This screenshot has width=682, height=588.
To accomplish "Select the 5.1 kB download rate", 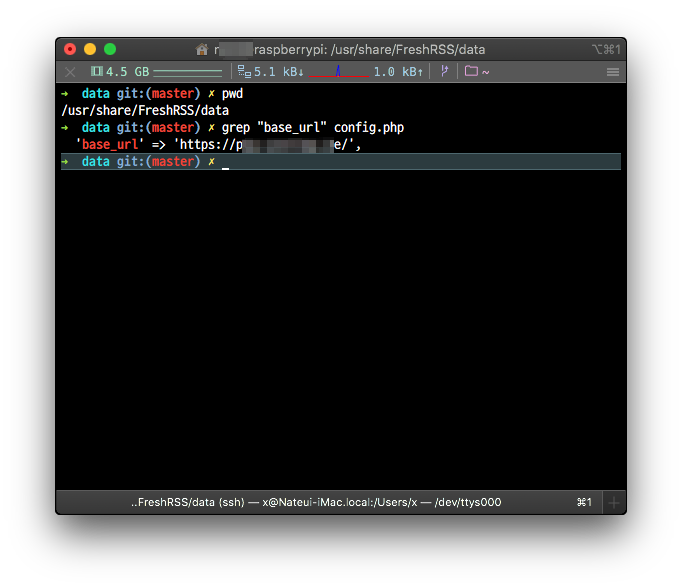I will 279,72.
